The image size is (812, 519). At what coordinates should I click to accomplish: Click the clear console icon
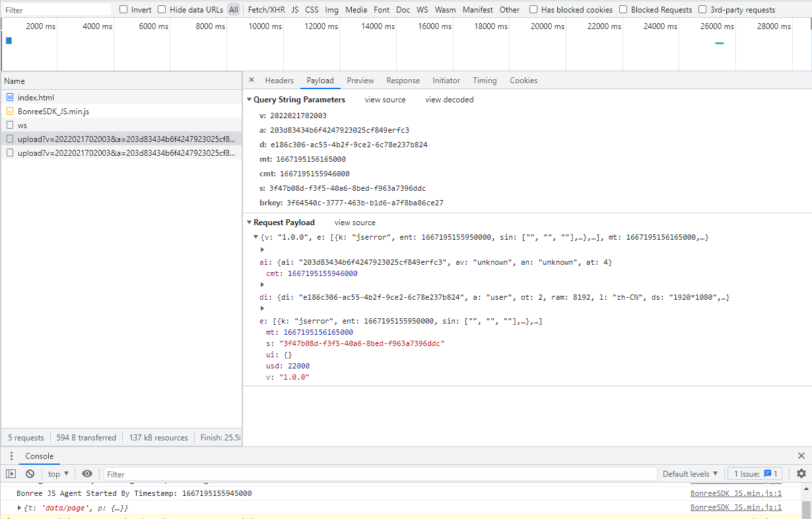30,473
